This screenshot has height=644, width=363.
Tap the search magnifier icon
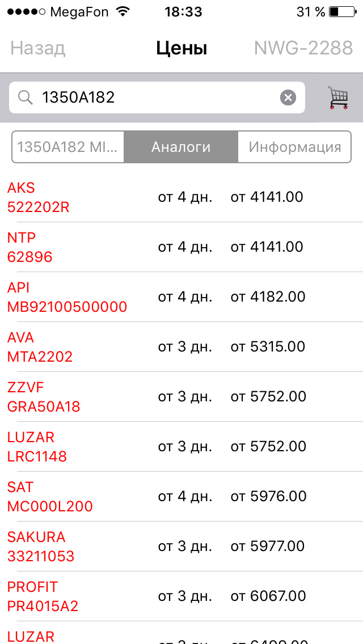pyautogui.click(x=26, y=98)
